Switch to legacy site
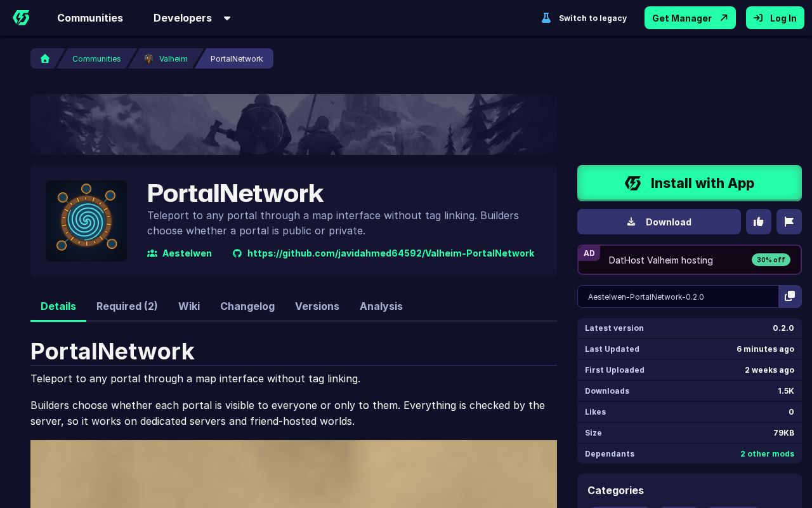This screenshot has width=812, height=508. [584, 18]
